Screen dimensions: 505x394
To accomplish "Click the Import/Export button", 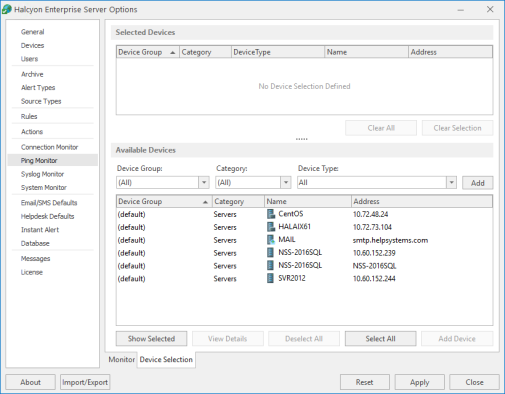I will (x=85, y=382).
